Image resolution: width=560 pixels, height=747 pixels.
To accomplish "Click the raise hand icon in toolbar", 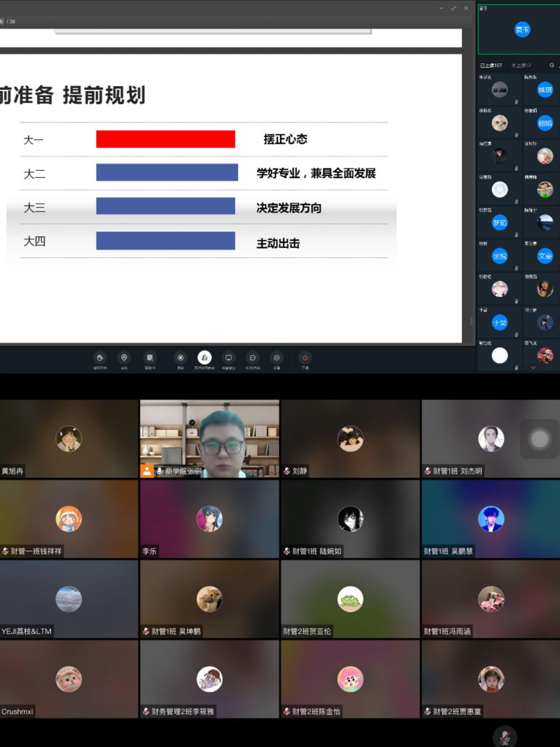I will (x=100, y=358).
